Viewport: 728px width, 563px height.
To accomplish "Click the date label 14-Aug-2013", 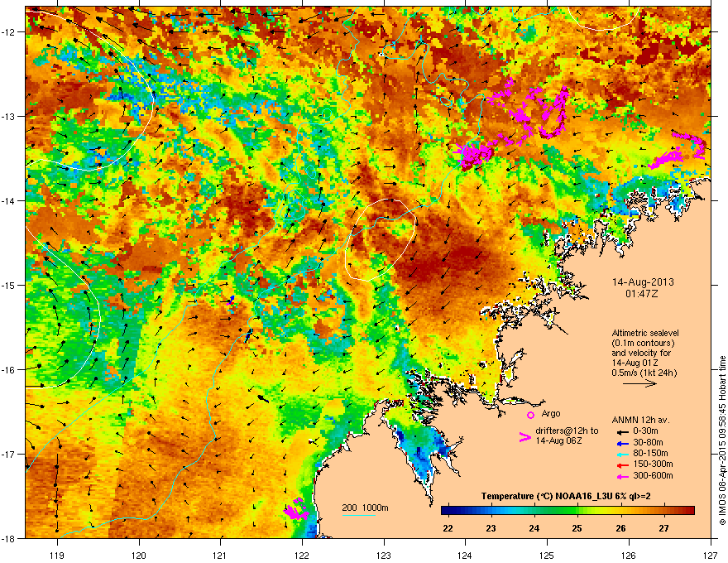I will click(643, 282).
